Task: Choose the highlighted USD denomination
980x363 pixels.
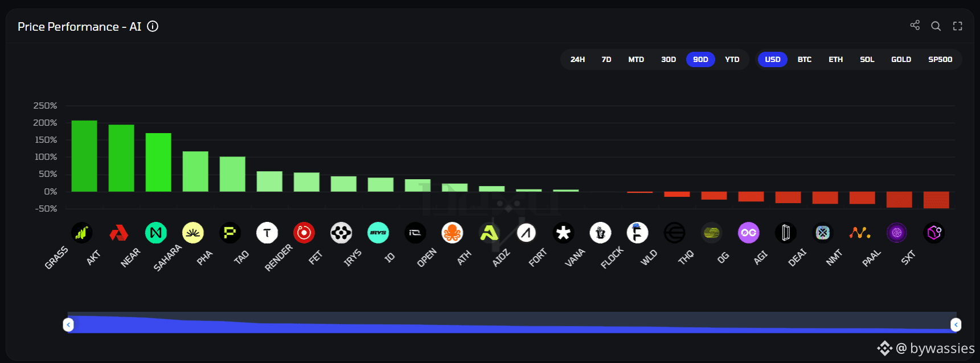Action: [773, 59]
